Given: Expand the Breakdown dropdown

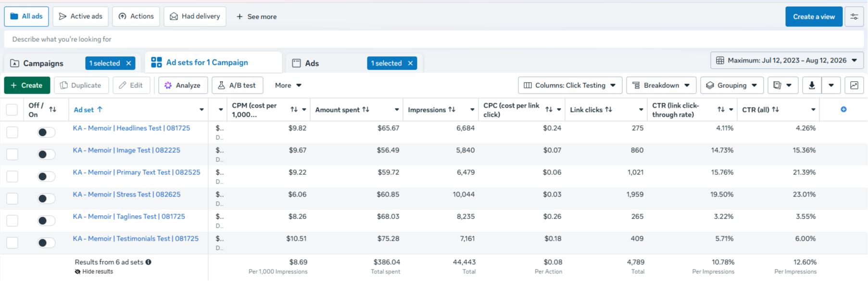Looking at the screenshot, I should click(661, 86).
